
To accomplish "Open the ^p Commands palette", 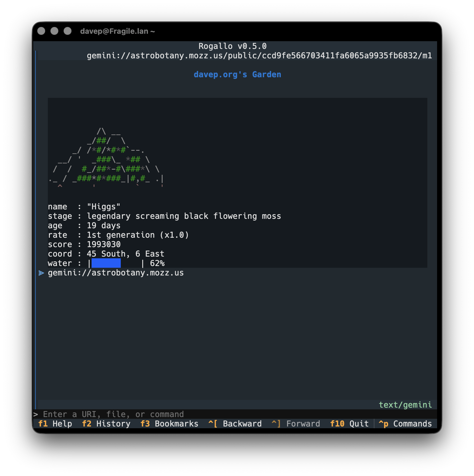I will tap(405, 424).
